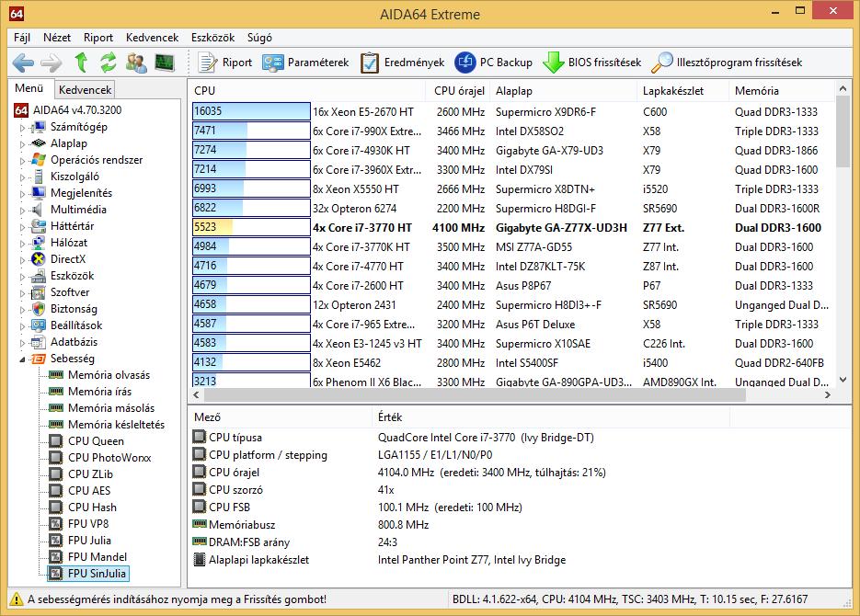Select the Kiszolgáló tree node

coord(75,177)
